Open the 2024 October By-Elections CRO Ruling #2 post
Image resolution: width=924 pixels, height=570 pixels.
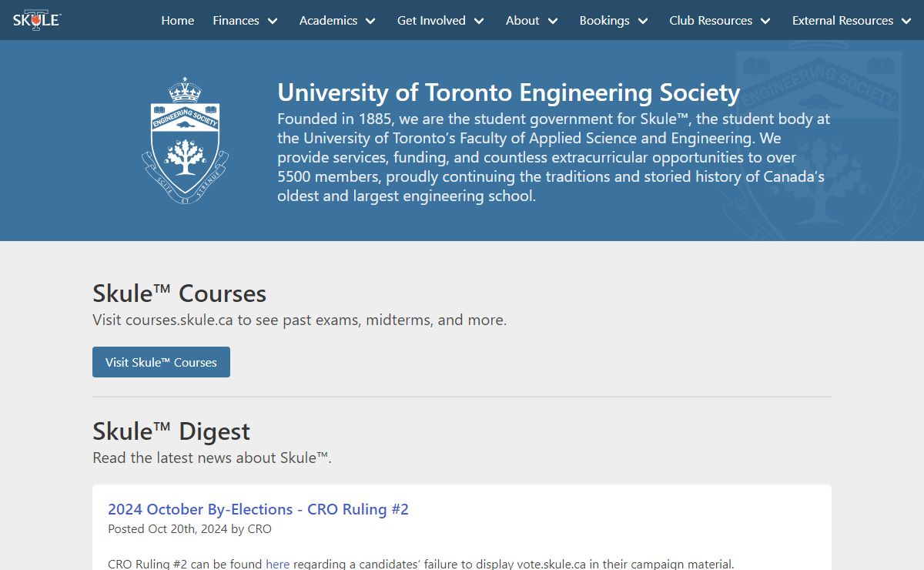point(258,509)
